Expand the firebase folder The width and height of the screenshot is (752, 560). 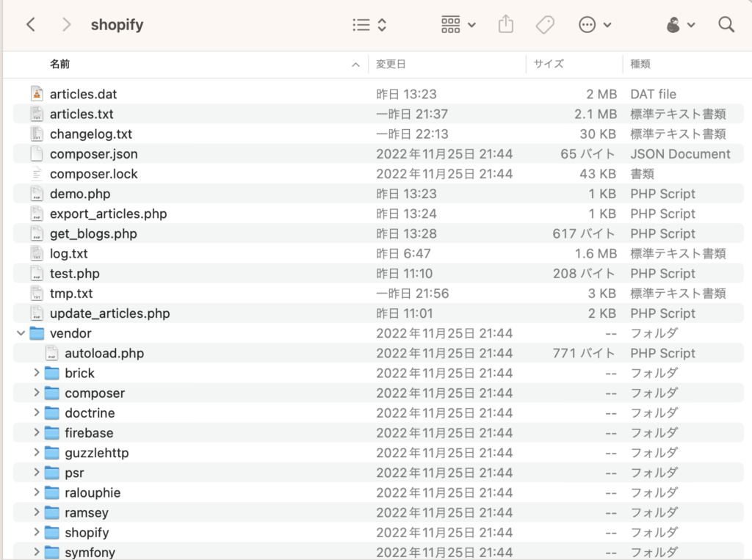pyautogui.click(x=37, y=432)
